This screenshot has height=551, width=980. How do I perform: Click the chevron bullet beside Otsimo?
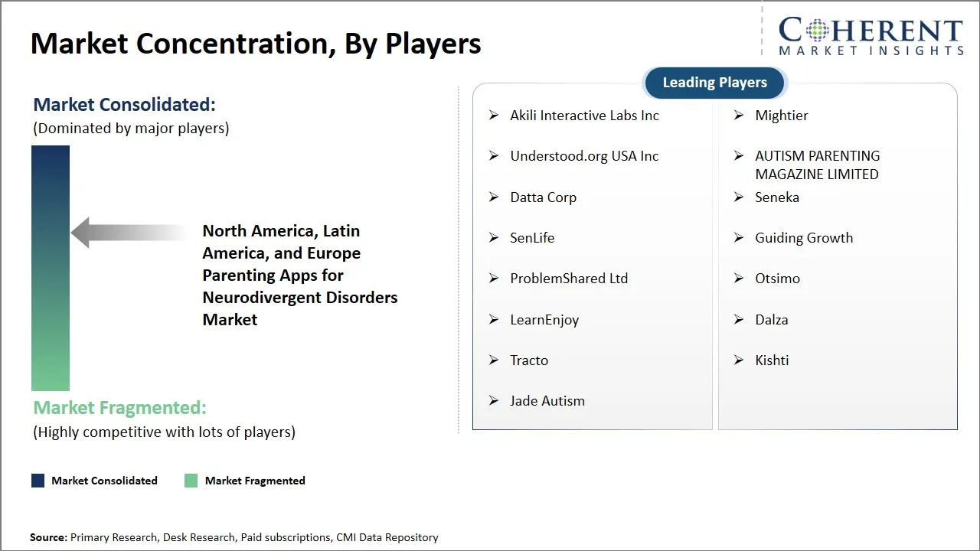[738, 279]
